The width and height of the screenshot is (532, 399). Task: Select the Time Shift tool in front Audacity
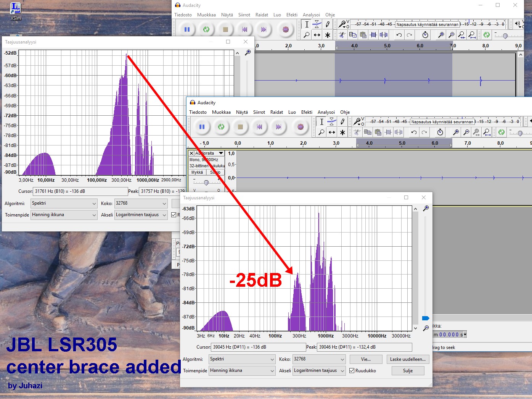click(x=332, y=132)
